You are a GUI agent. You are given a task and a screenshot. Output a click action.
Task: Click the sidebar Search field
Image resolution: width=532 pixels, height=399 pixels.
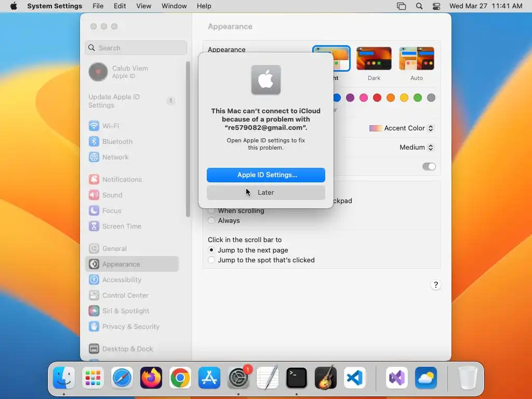[x=136, y=48]
